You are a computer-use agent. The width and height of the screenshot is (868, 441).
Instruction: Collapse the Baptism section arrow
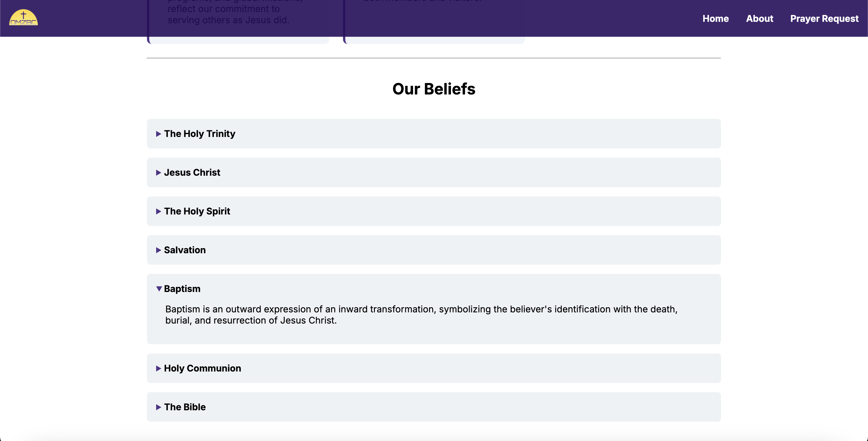coord(159,289)
